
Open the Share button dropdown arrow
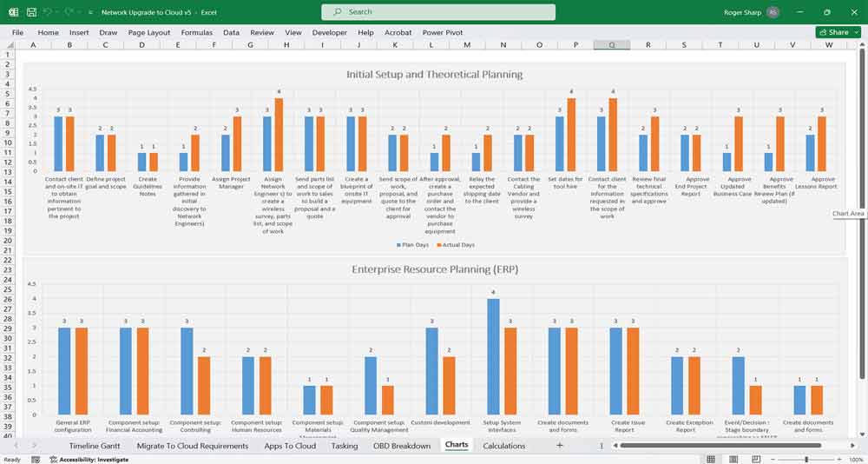[x=856, y=32]
